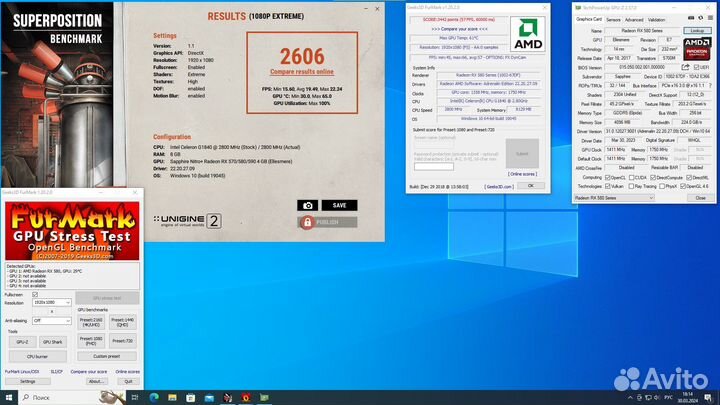Start the Preset:1440 (QHD) benchmark
The width and height of the screenshot is (720, 405).
point(123,322)
